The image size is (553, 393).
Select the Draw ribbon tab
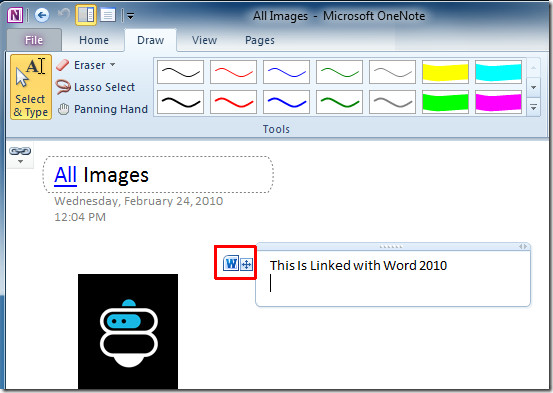[x=151, y=40]
